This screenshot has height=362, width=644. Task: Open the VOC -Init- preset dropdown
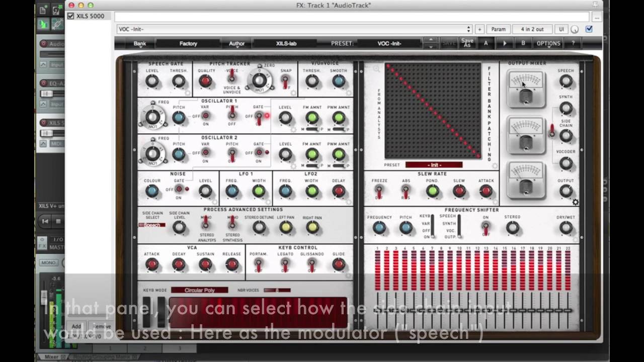pos(294,29)
